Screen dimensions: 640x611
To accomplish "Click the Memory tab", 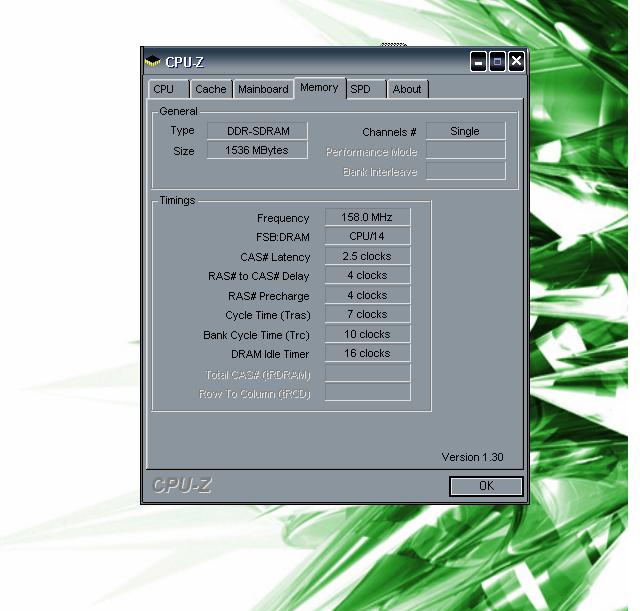I will click(320, 88).
